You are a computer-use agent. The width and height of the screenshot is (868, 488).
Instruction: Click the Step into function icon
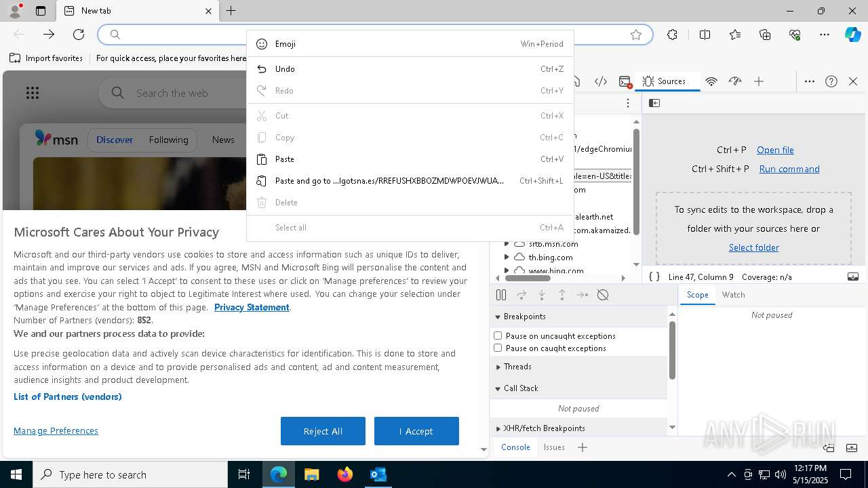click(542, 295)
